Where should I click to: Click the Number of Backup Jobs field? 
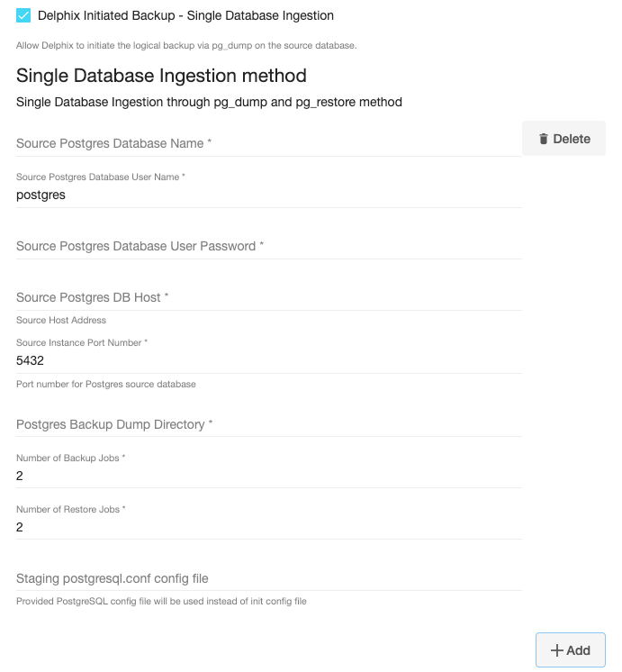pyautogui.click(x=268, y=476)
